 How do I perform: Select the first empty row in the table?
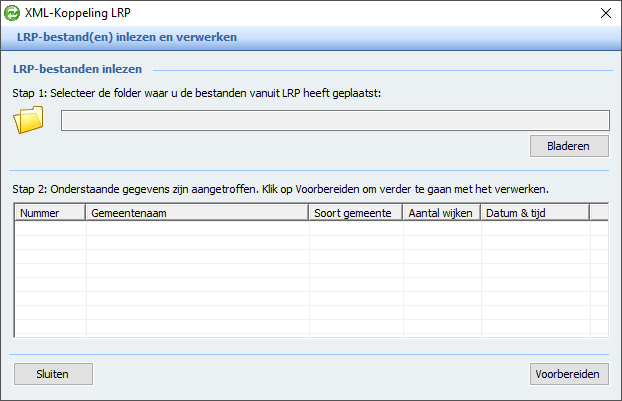coord(311,228)
